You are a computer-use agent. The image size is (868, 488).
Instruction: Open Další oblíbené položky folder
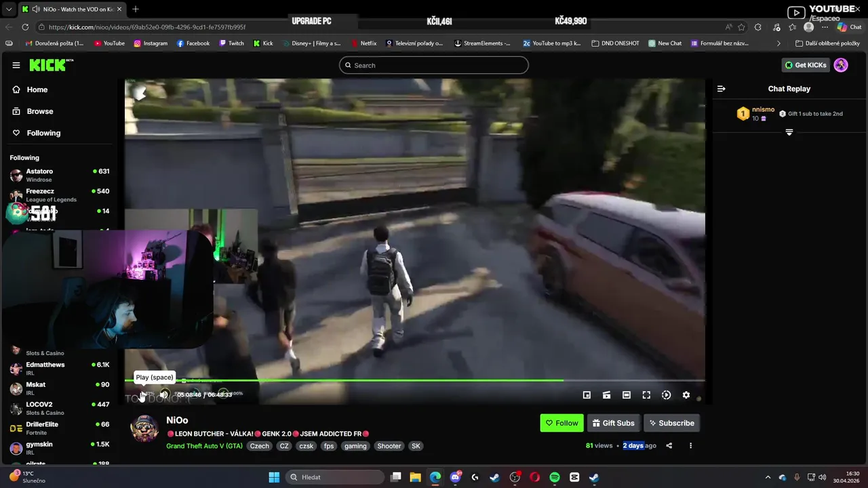827,43
